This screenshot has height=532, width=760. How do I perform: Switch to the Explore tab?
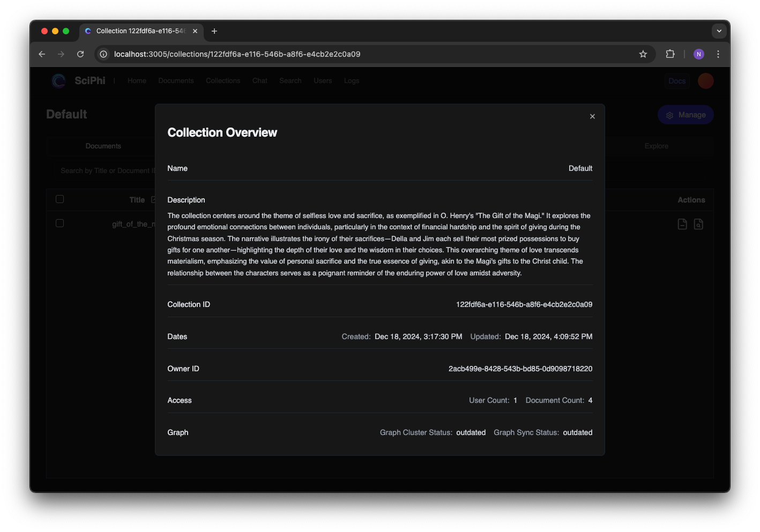click(657, 146)
